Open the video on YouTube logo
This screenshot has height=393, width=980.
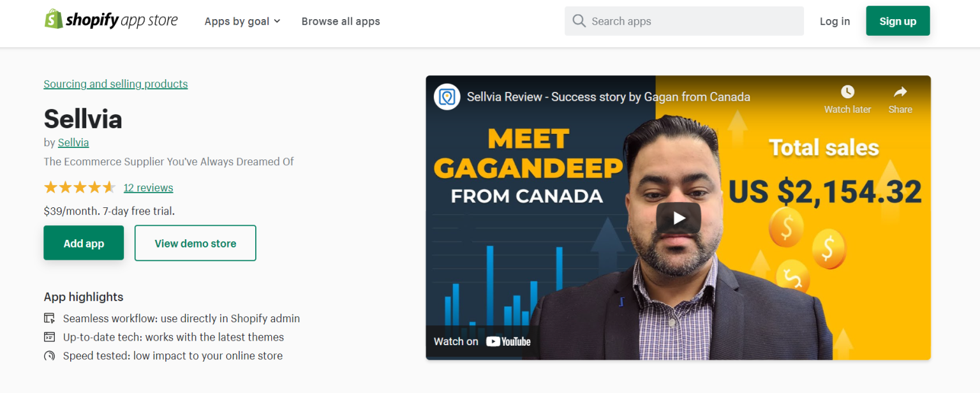pos(508,341)
